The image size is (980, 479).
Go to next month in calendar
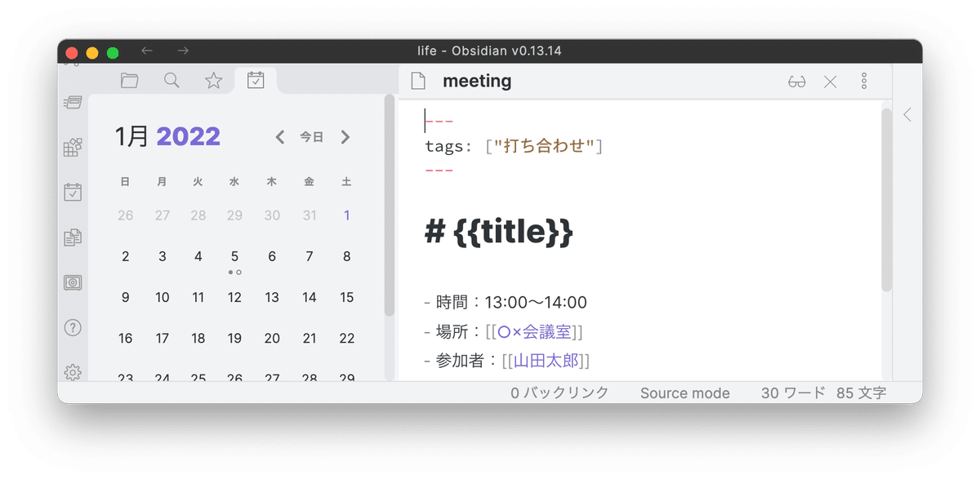(x=345, y=137)
